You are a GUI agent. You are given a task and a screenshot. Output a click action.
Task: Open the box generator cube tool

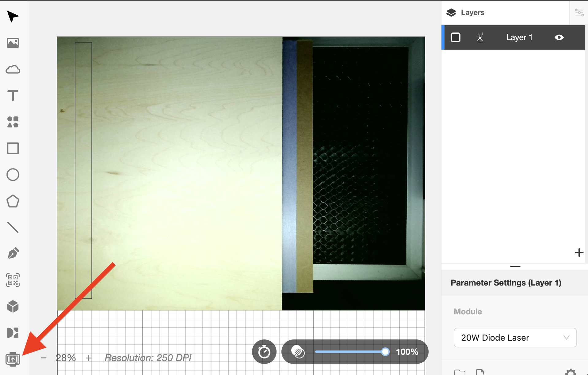pyautogui.click(x=13, y=306)
